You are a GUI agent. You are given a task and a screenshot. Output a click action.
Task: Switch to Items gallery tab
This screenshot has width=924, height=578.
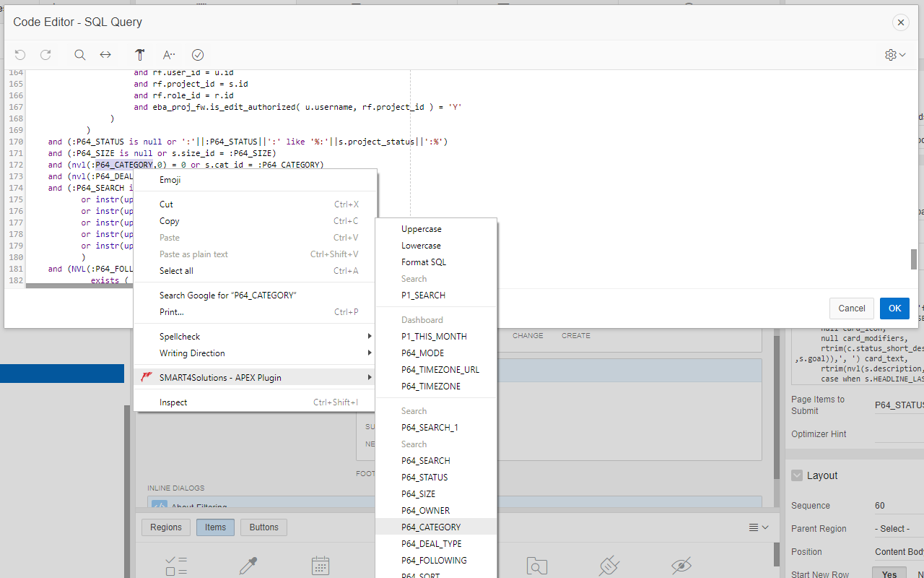point(215,527)
